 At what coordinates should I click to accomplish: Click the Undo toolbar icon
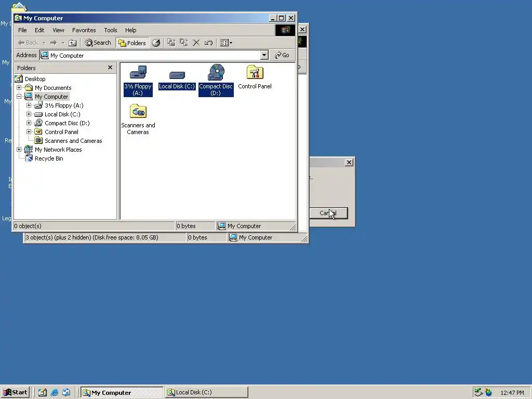click(209, 43)
